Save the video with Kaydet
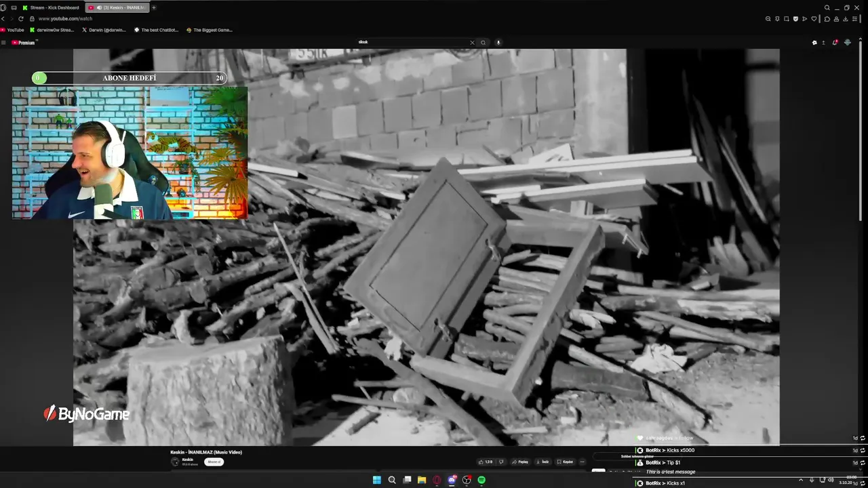This screenshot has width=868, height=488. coord(565,462)
